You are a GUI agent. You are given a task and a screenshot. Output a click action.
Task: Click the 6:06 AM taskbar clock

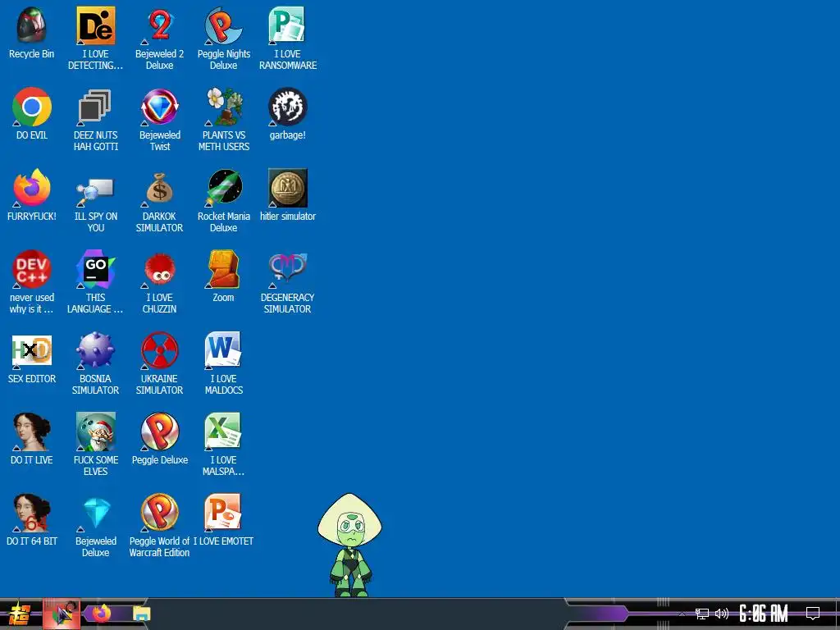click(764, 614)
